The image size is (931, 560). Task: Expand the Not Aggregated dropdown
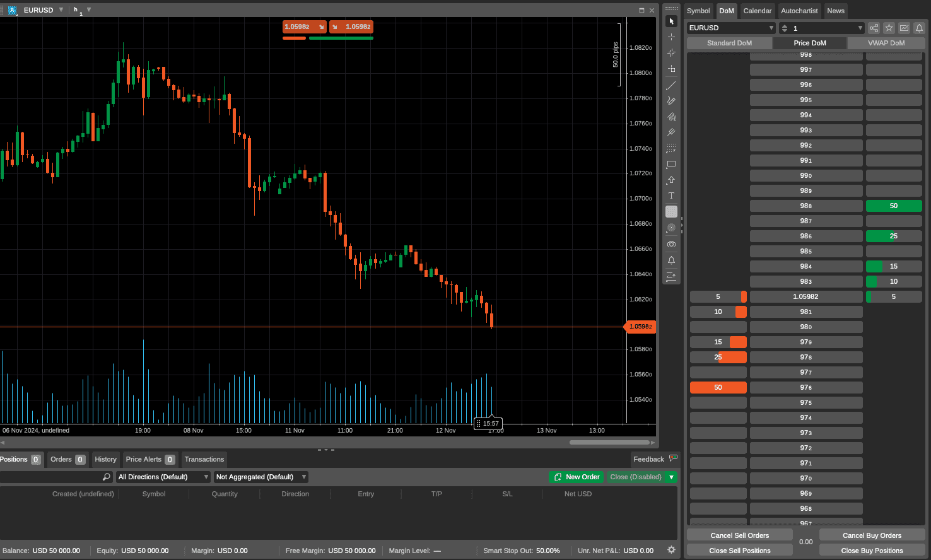(x=260, y=477)
